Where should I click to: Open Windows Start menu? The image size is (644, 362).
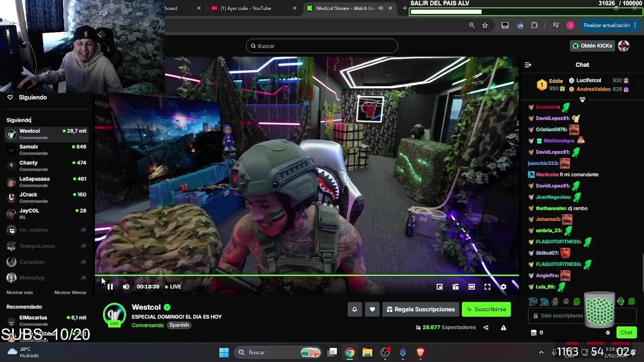coord(224,352)
